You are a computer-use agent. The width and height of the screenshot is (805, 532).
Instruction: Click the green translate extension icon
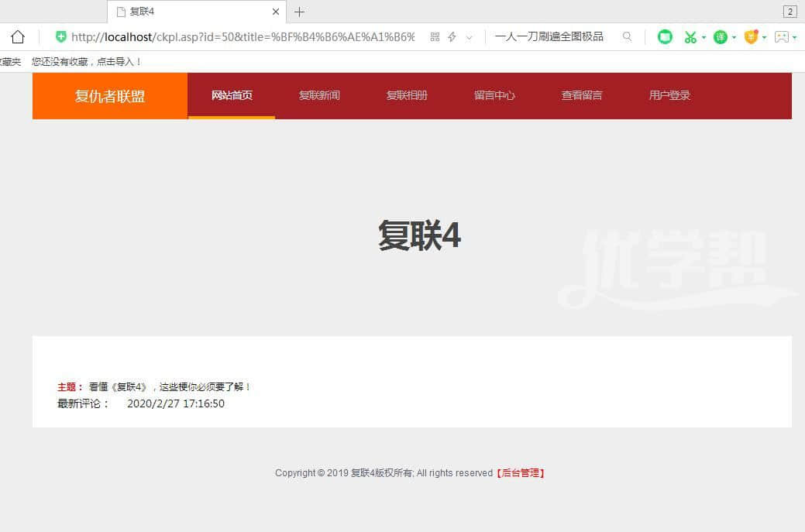coord(721,36)
